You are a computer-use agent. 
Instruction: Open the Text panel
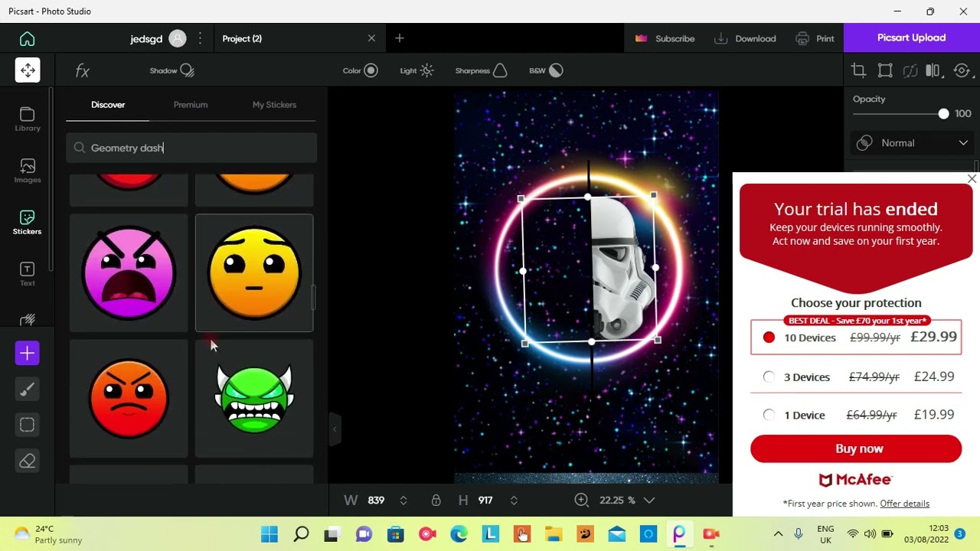[x=28, y=274]
